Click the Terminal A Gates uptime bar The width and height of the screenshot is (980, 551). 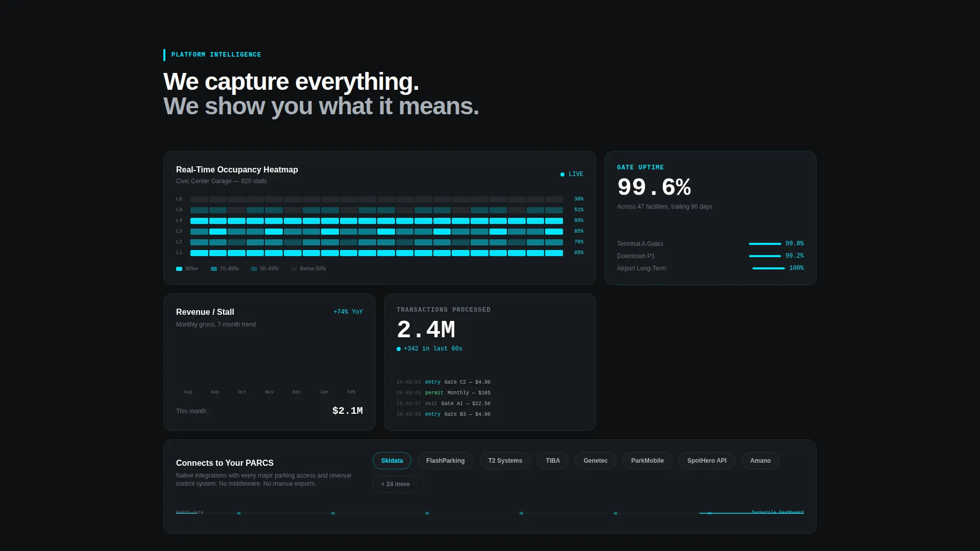click(765, 244)
